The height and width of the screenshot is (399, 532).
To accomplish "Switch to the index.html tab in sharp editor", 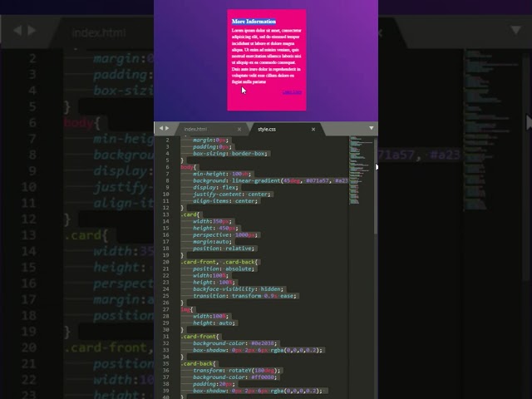I will point(195,129).
